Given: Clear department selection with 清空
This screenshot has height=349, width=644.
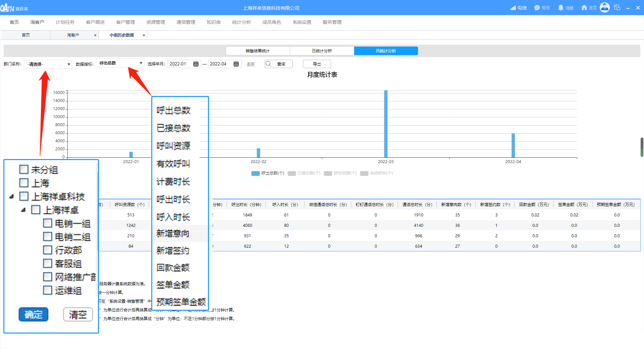Looking at the screenshot, I should [78, 314].
